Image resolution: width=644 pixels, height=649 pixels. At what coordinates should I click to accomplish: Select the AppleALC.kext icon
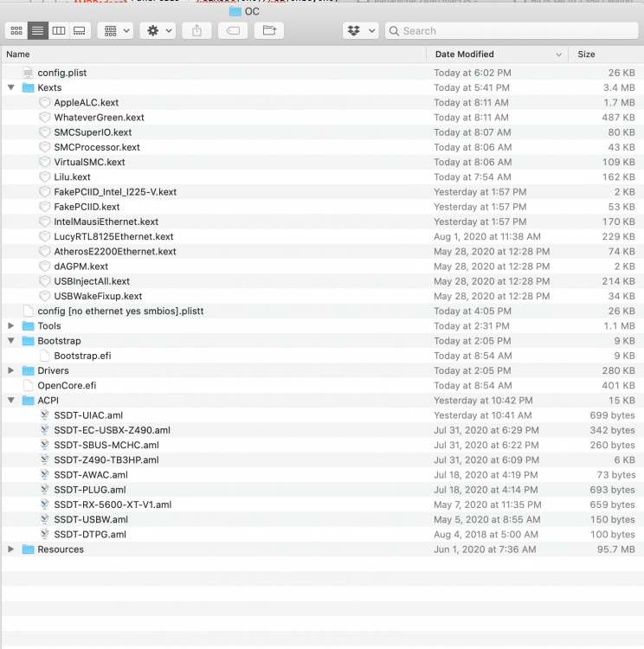point(45,102)
